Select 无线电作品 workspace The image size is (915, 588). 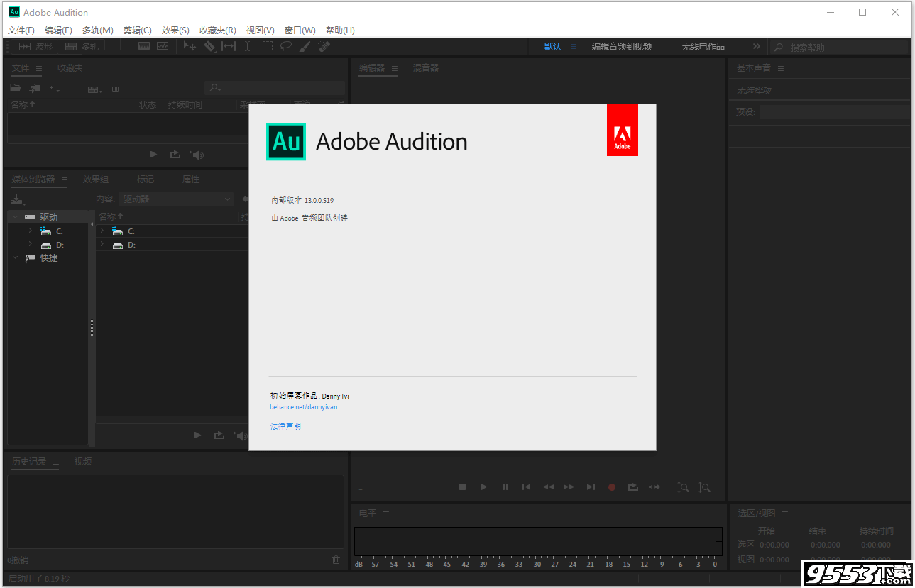click(x=703, y=46)
